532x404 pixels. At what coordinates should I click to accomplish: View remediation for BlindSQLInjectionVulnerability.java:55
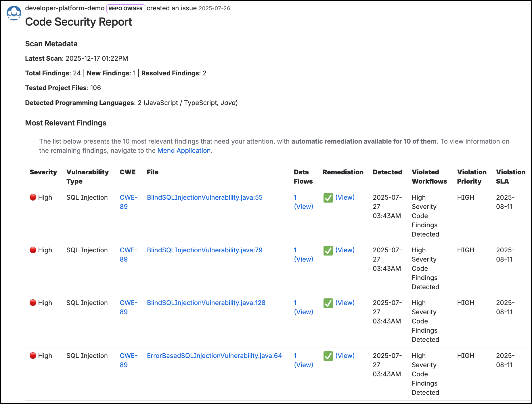(345, 197)
